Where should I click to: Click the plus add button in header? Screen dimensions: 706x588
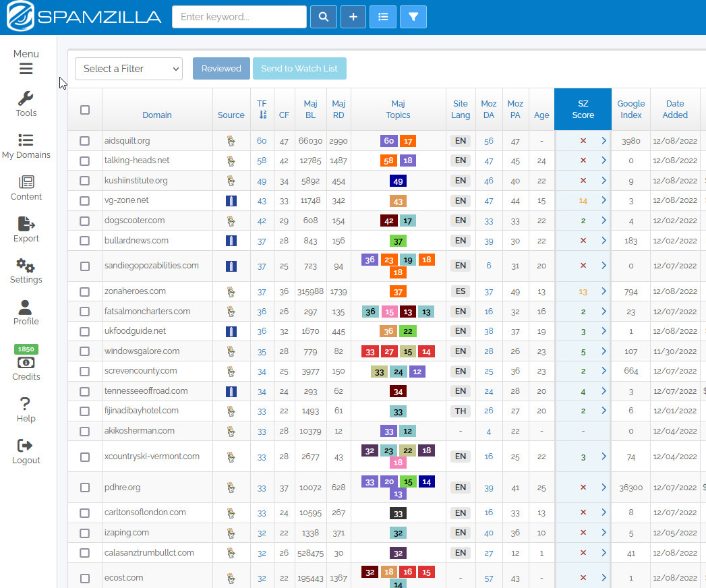pos(353,18)
